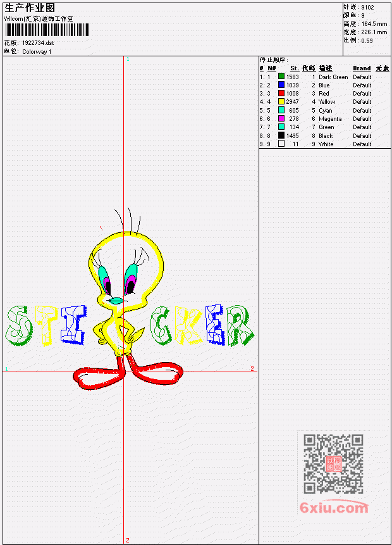Select stitch count '2947' for Yellow

coord(292,102)
